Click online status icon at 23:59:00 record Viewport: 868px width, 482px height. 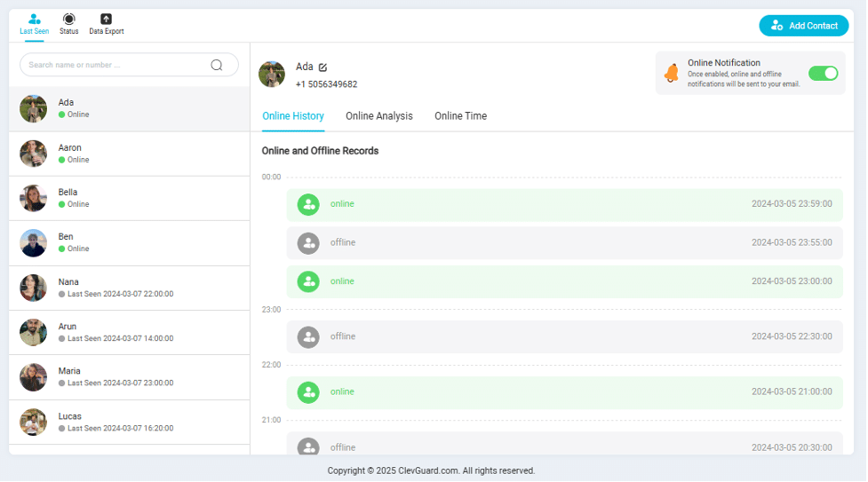[x=308, y=205]
